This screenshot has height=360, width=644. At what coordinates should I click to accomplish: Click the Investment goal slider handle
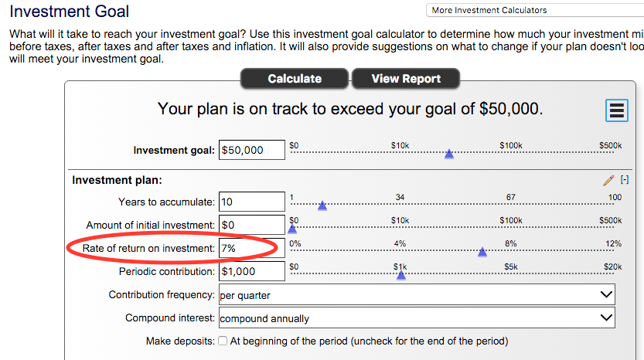pos(449,154)
